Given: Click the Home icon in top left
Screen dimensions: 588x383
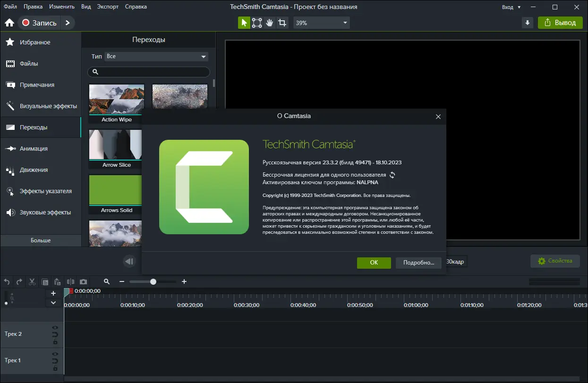Looking at the screenshot, I should [9, 23].
